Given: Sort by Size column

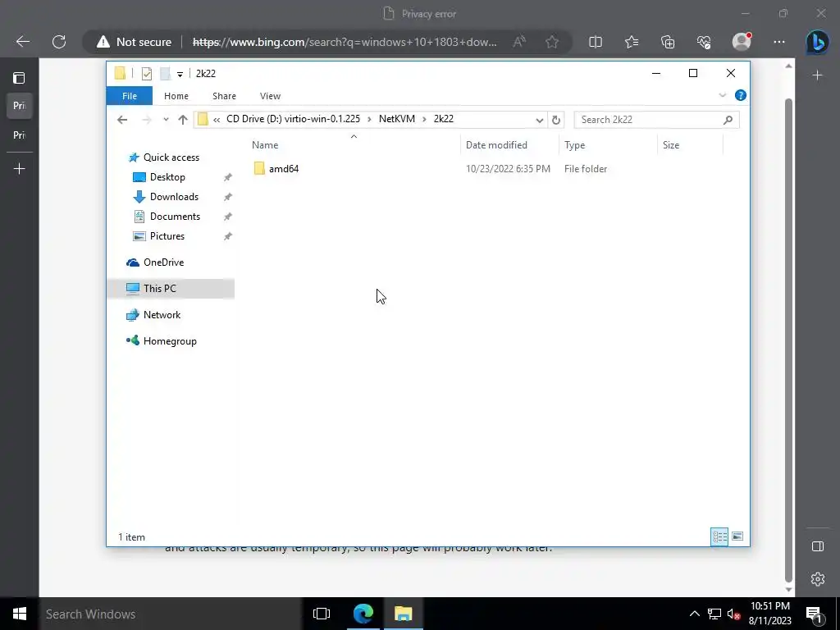Looking at the screenshot, I should coord(671,145).
